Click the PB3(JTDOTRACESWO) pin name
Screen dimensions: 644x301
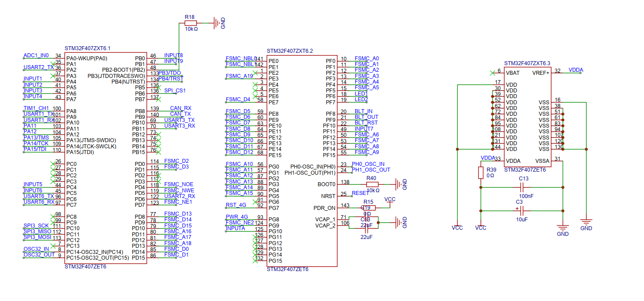[116, 76]
